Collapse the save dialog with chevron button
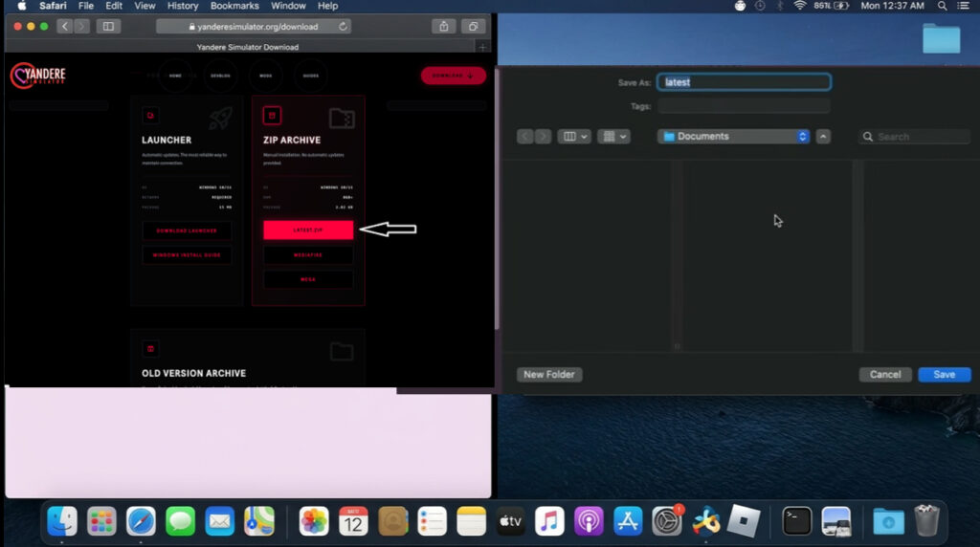 click(x=823, y=137)
